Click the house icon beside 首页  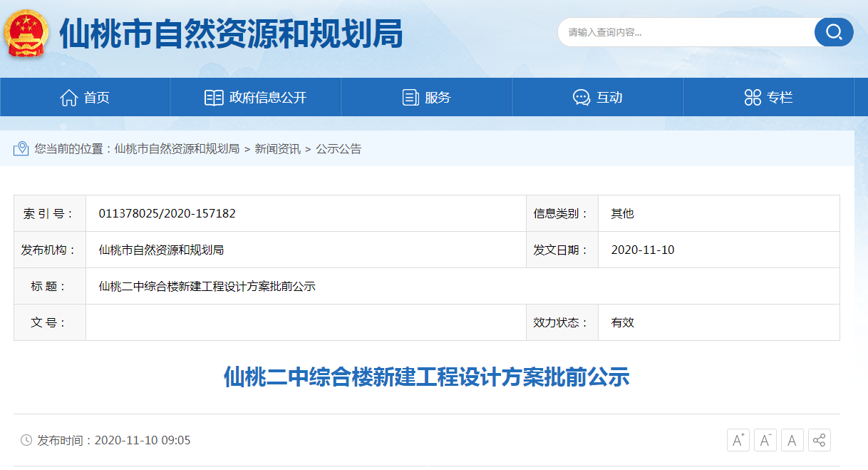(x=69, y=98)
